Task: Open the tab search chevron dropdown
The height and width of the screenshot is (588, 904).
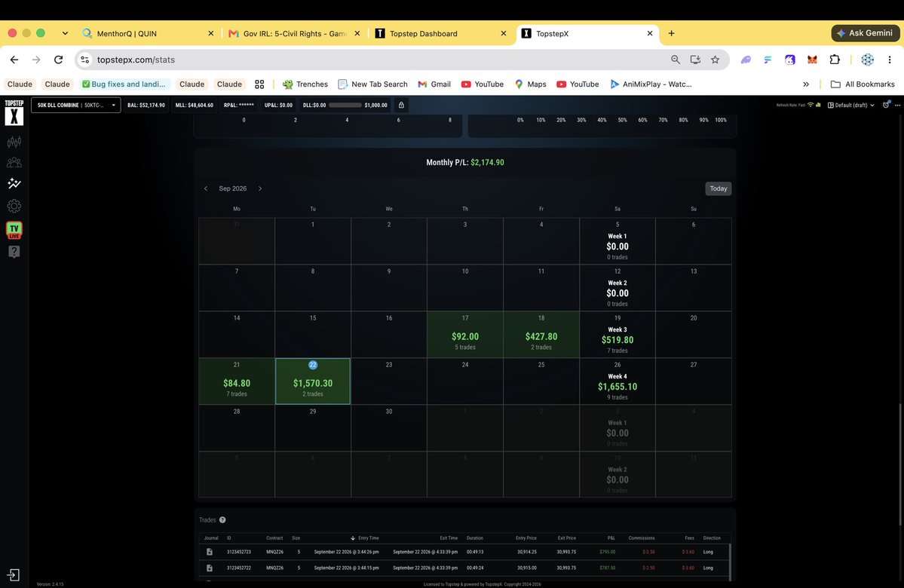Action: click(65, 33)
